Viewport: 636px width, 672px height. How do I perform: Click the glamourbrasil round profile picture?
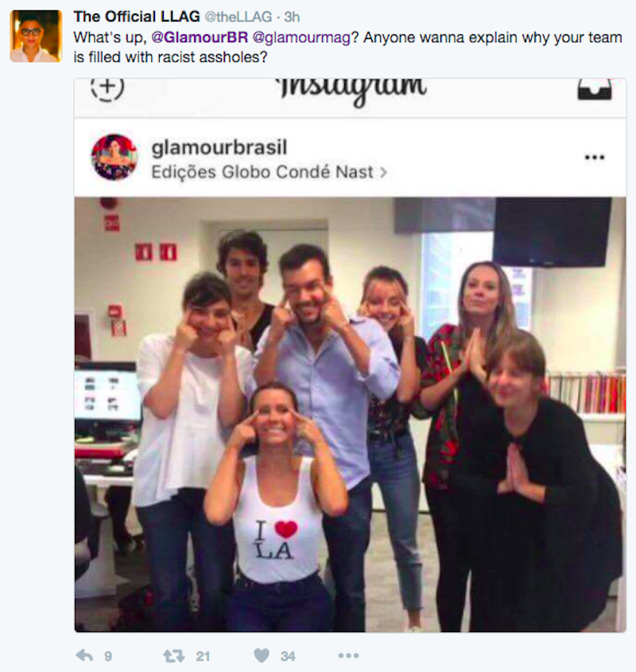[x=114, y=157]
